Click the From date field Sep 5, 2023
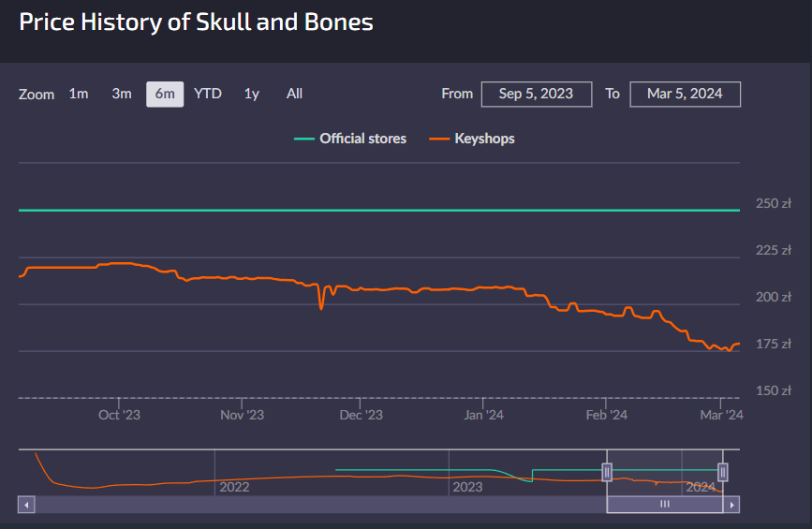The height and width of the screenshot is (529, 812). point(536,94)
